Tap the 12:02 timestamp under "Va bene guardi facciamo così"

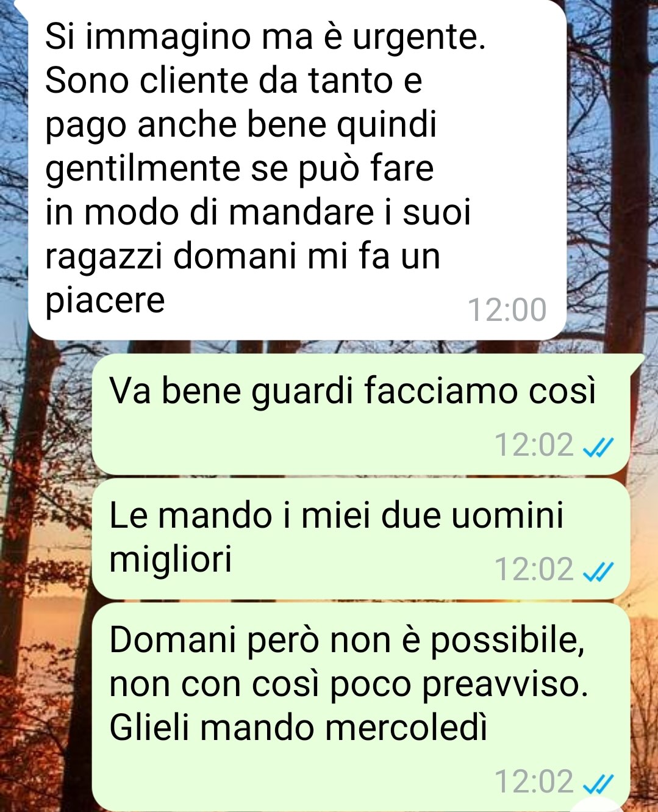point(534,445)
